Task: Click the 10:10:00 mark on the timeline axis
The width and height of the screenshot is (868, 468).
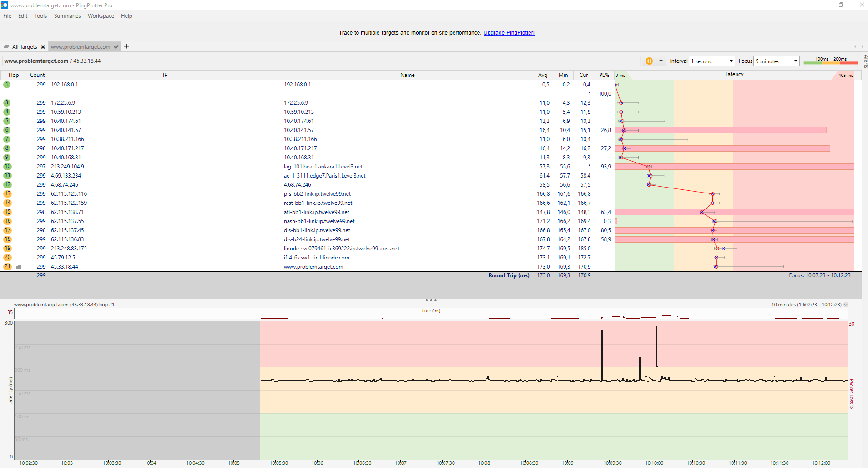Action: pyautogui.click(x=654, y=463)
